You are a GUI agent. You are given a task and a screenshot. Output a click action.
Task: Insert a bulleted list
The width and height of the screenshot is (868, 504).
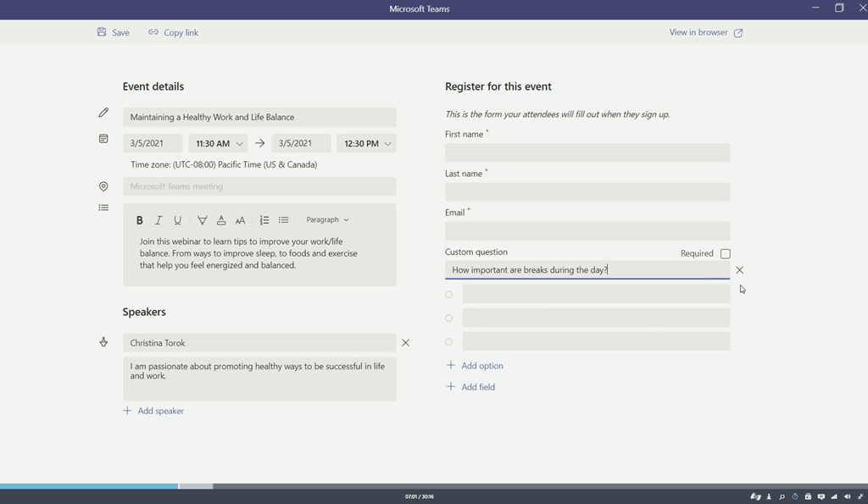tap(284, 220)
